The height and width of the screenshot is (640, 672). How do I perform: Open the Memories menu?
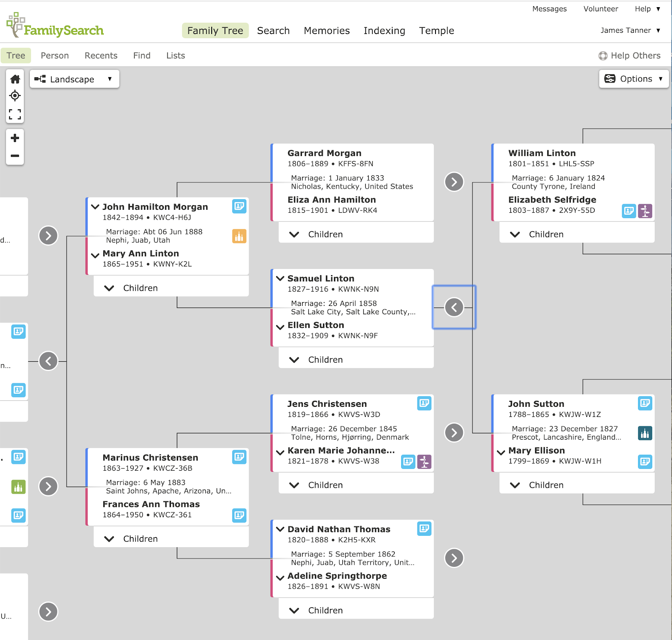(327, 31)
